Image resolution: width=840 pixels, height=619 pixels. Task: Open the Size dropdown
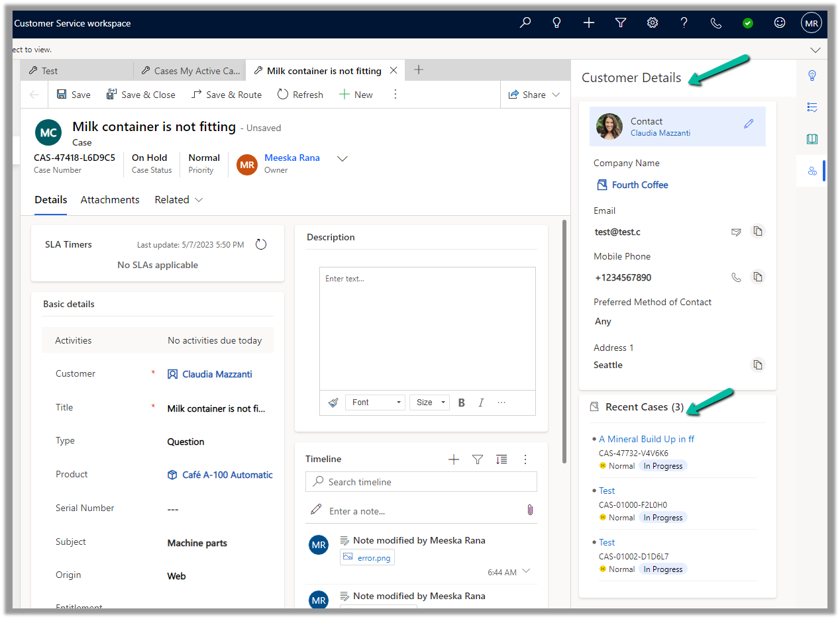(x=429, y=403)
